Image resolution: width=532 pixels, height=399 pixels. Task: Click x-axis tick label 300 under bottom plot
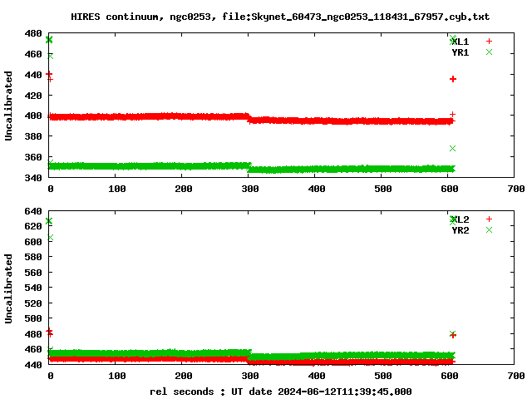click(250, 376)
